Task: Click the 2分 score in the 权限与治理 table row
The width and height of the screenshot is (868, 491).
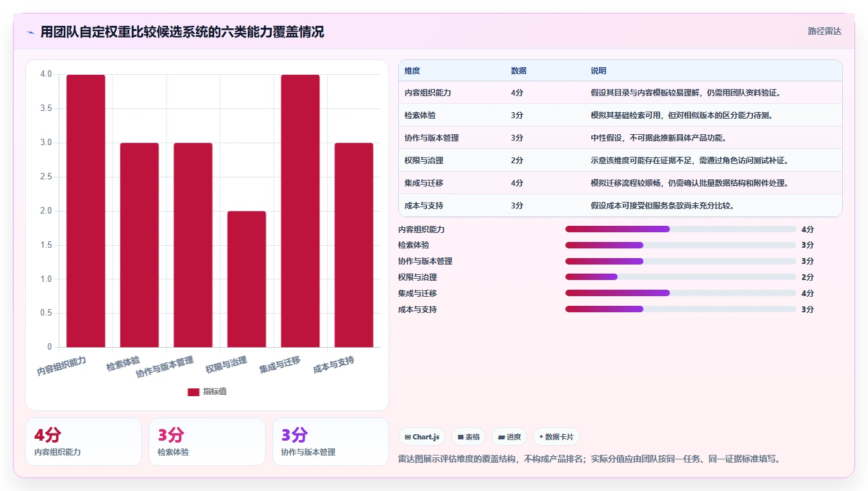Action: pyautogui.click(x=517, y=161)
